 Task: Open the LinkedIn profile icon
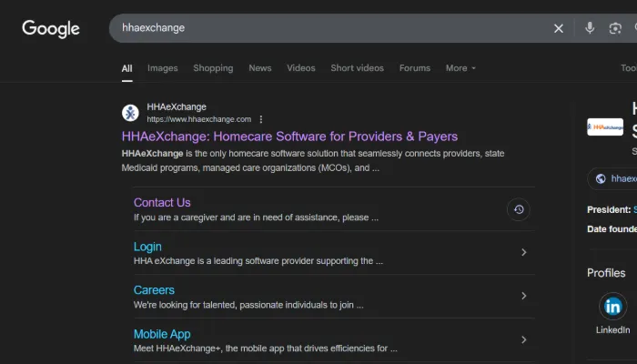pos(612,307)
